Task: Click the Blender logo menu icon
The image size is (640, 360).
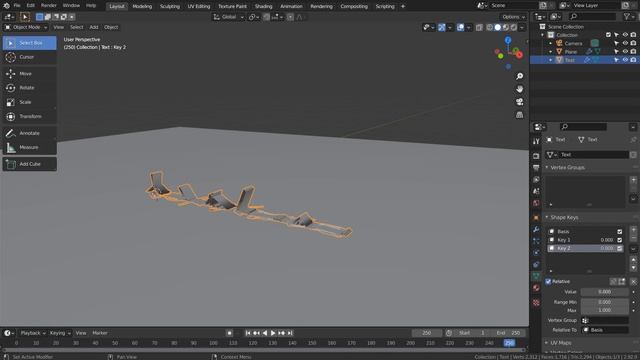Action: 6,6
